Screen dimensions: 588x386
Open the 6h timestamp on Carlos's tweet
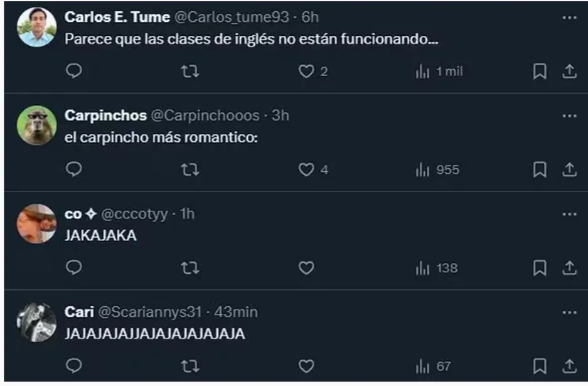click(310, 18)
